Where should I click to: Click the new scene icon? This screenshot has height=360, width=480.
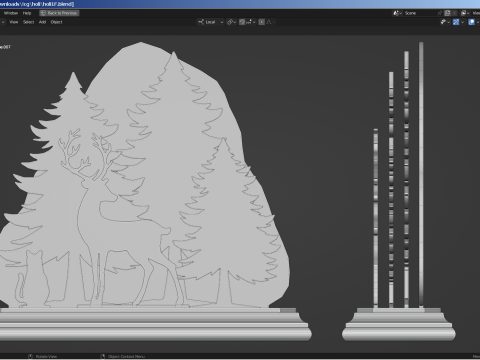tap(447, 13)
